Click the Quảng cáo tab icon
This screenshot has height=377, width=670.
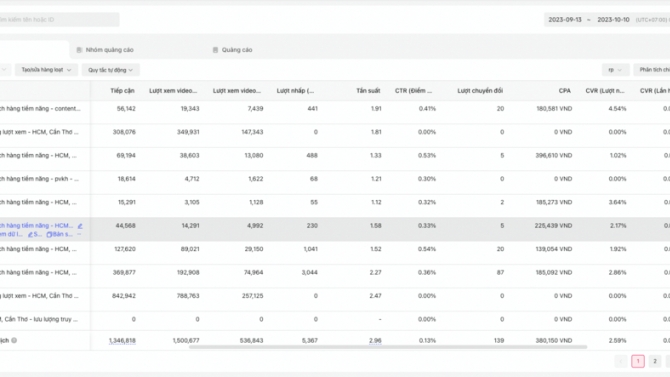coord(215,50)
